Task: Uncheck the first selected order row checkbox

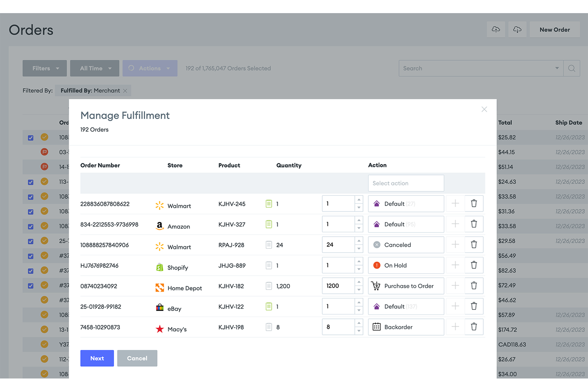Action: [x=31, y=137]
